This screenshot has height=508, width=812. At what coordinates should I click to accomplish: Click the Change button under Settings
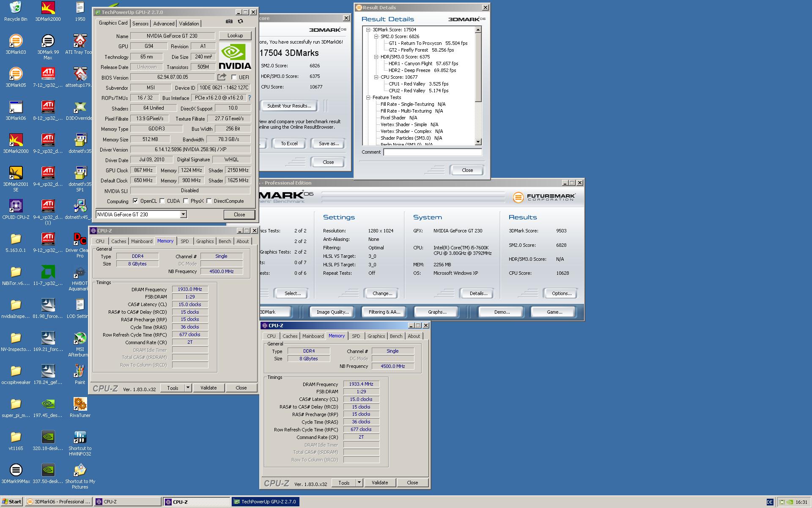click(x=382, y=293)
